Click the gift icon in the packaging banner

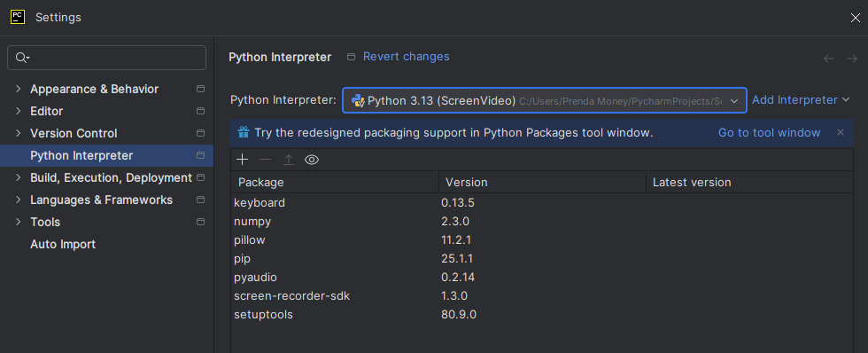[243, 132]
